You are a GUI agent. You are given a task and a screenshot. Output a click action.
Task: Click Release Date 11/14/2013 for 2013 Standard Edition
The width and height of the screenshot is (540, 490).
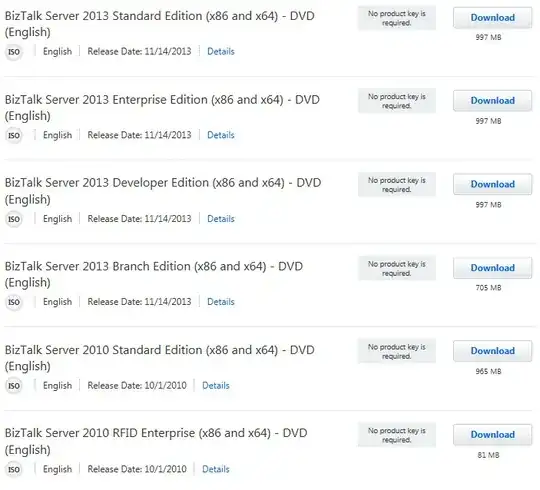click(x=139, y=52)
